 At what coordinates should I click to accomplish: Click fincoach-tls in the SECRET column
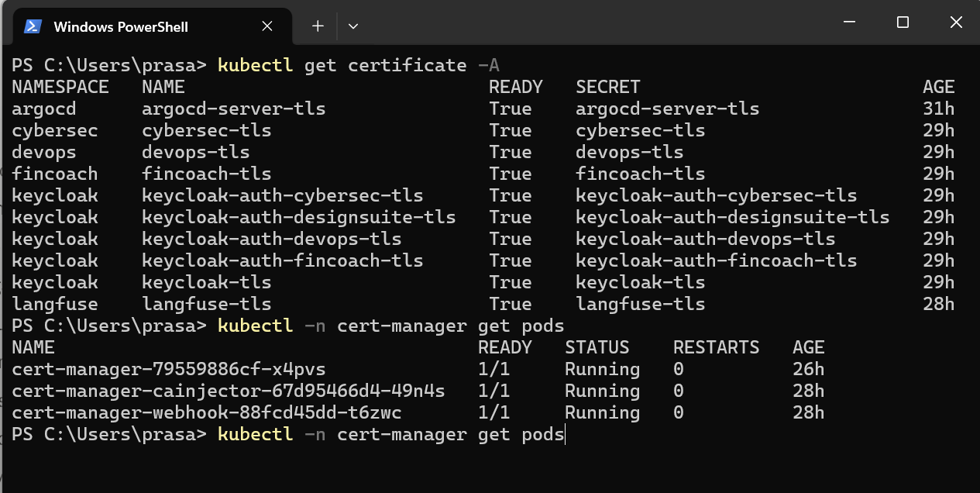641,174
